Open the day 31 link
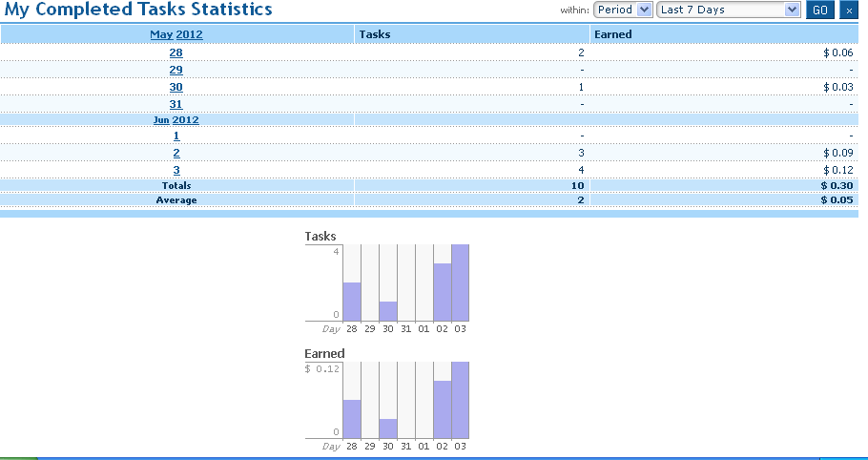This screenshot has height=460, width=868. (176, 104)
